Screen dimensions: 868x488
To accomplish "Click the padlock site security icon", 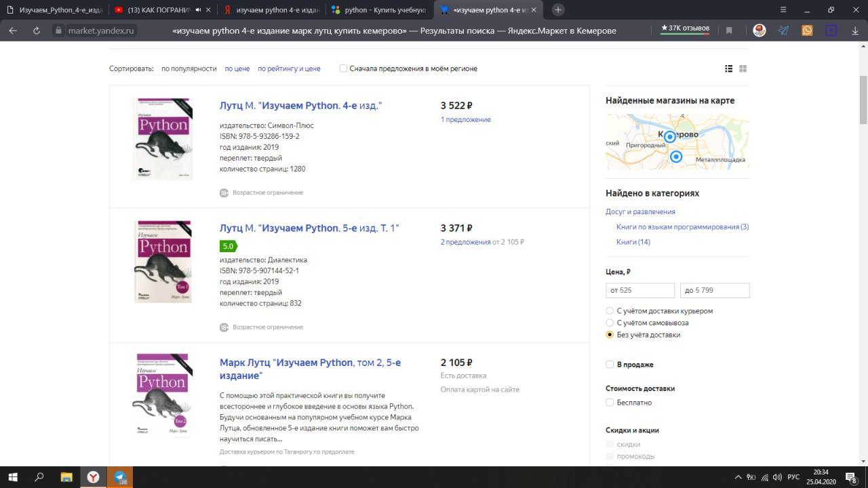I will click(x=58, y=30).
